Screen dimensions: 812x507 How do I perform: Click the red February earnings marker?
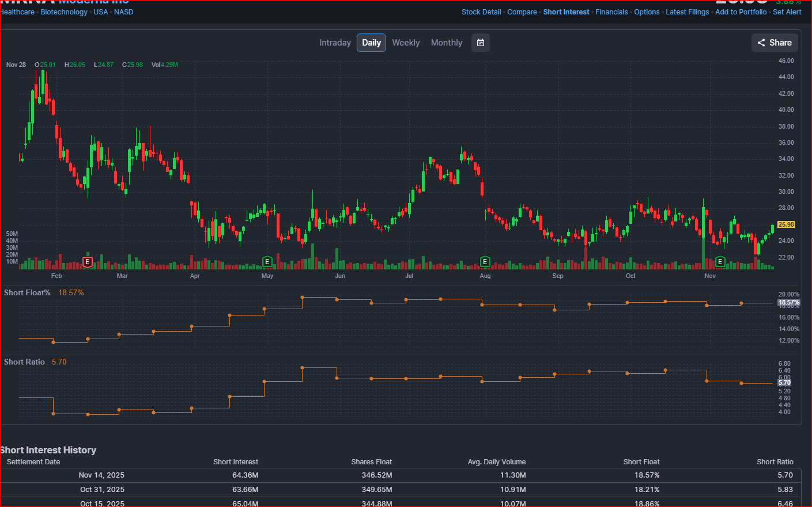(88, 262)
